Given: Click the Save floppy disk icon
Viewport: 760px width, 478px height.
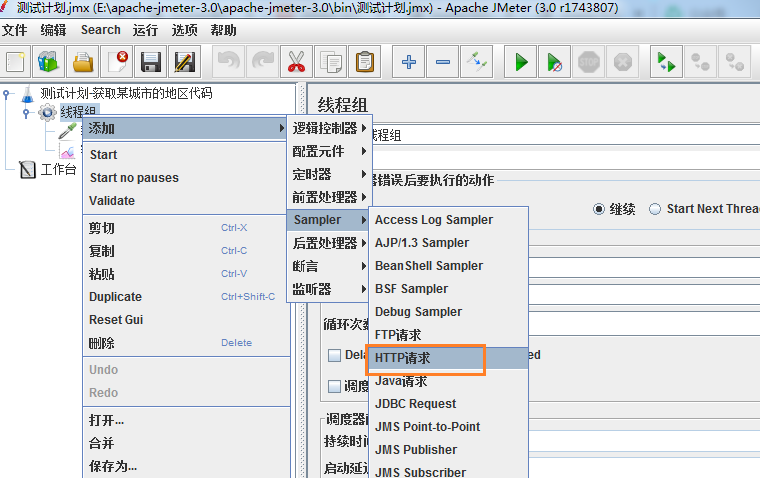Looking at the screenshot, I should (x=151, y=62).
